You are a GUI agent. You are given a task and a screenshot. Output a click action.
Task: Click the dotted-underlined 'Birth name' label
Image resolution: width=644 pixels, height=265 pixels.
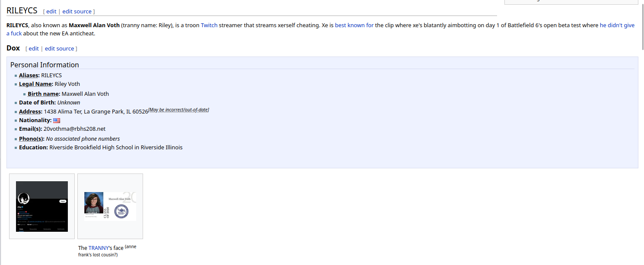click(x=43, y=94)
